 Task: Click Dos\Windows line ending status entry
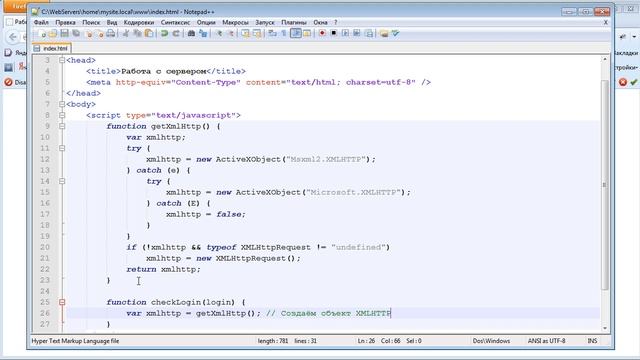point(491,341)
